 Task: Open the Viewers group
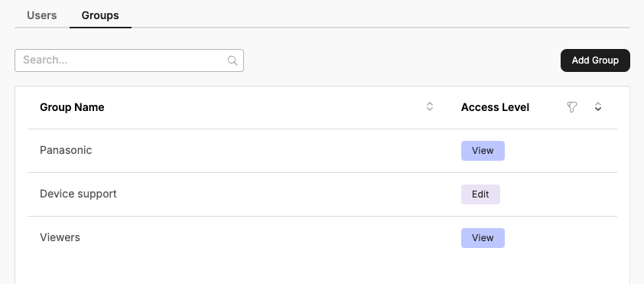(60, 237)
